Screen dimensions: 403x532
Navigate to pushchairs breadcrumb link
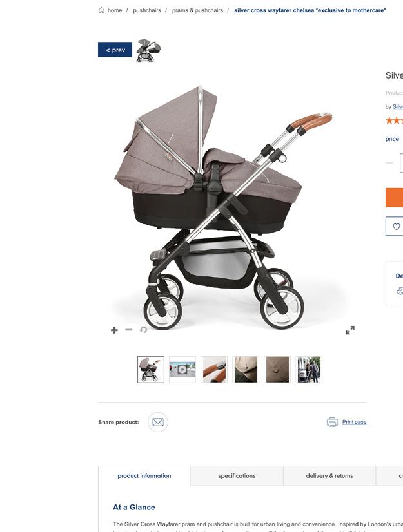point(147,10)
